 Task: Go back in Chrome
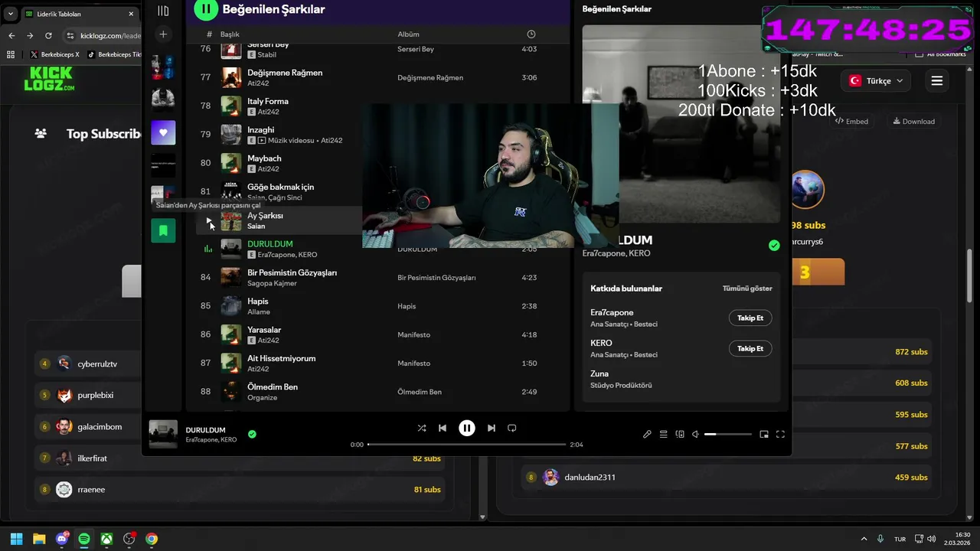pos(11,35)
